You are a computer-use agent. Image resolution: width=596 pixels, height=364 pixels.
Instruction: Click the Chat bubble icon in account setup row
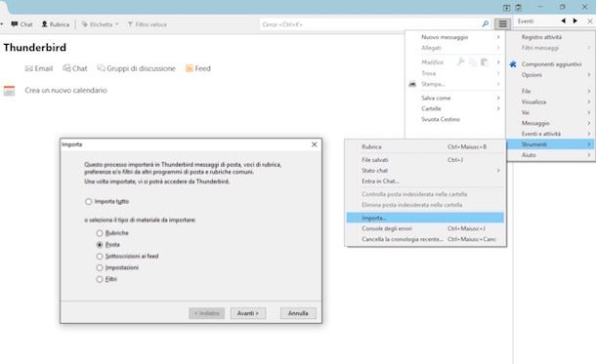pyautogui.click(x=66, y=68)
